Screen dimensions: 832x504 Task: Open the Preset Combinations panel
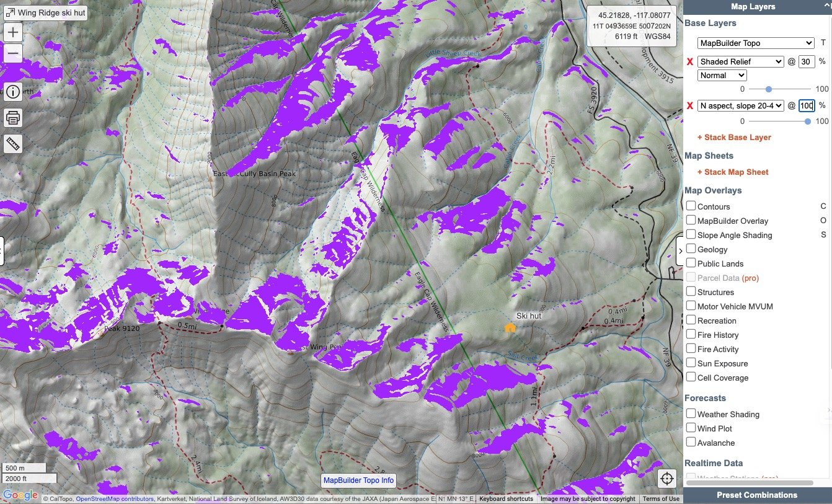tap(757, 495)
